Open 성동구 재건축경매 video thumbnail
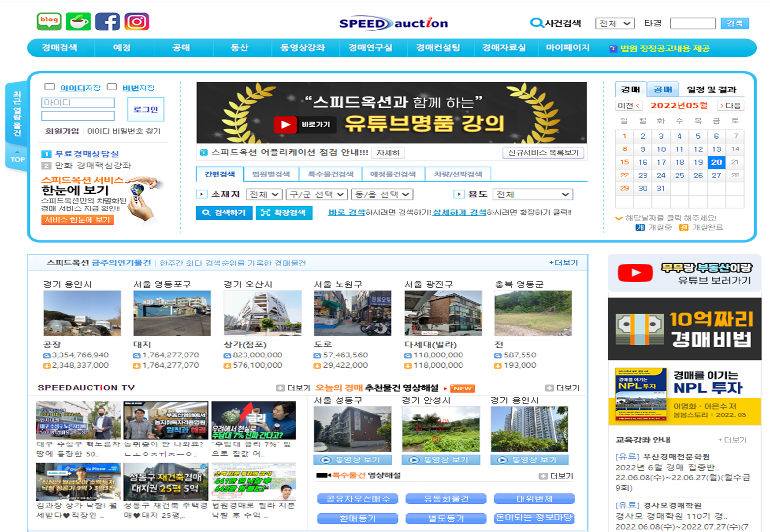 166,481
